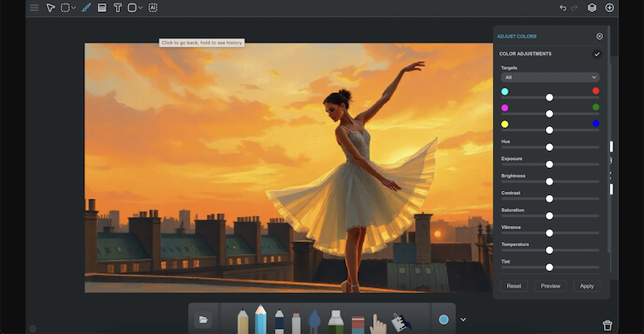Image resolution: width=644 pixels, height=334 pixels.
Task: Select the smudge finger tool
Action: coord(377,324)
